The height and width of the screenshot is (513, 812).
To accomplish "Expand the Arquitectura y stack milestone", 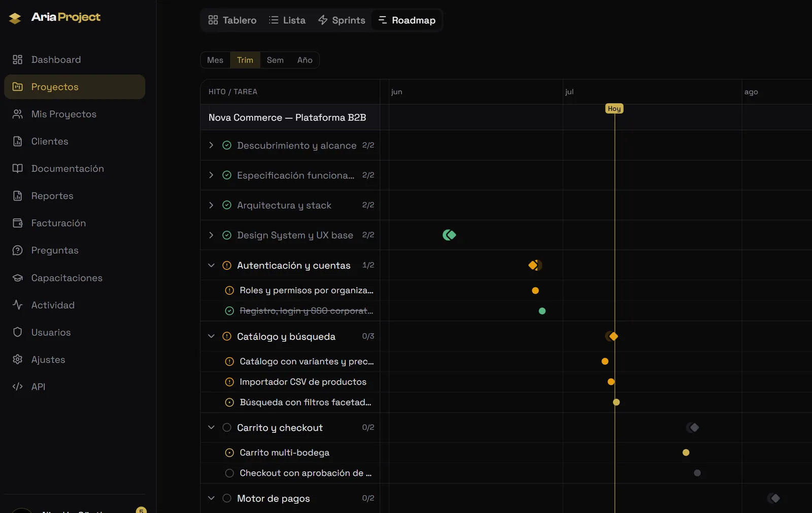I will (211, 205).
